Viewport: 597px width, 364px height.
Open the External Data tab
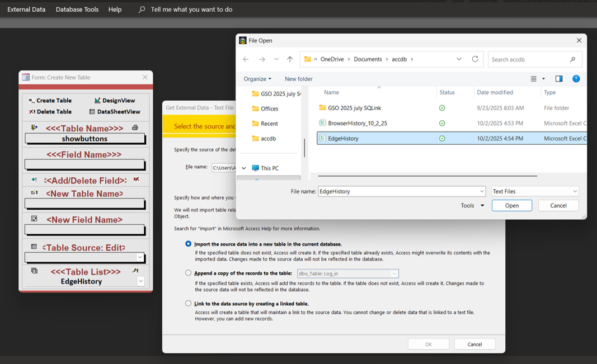26,10
